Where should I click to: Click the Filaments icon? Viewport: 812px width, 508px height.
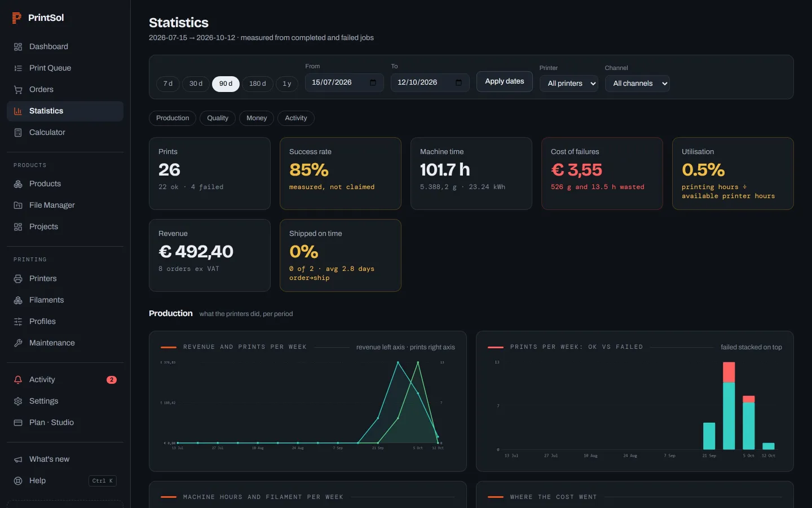(18, 300)
